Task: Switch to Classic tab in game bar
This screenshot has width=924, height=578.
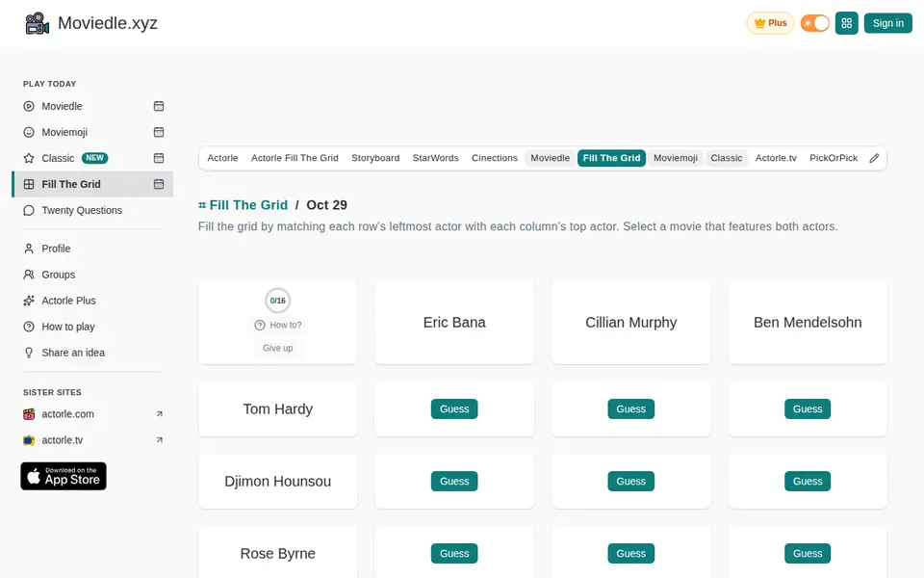Action: (726, 158)
